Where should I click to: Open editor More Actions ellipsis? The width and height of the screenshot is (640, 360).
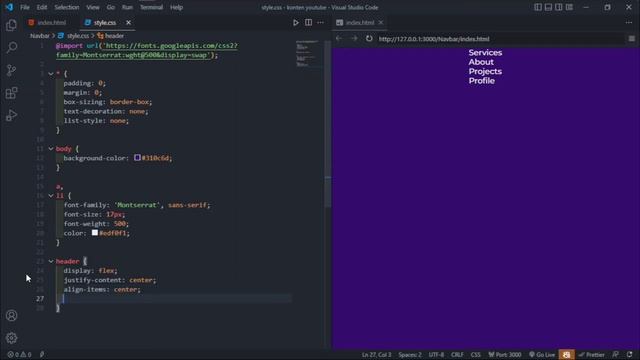click(x=320, y=23)
